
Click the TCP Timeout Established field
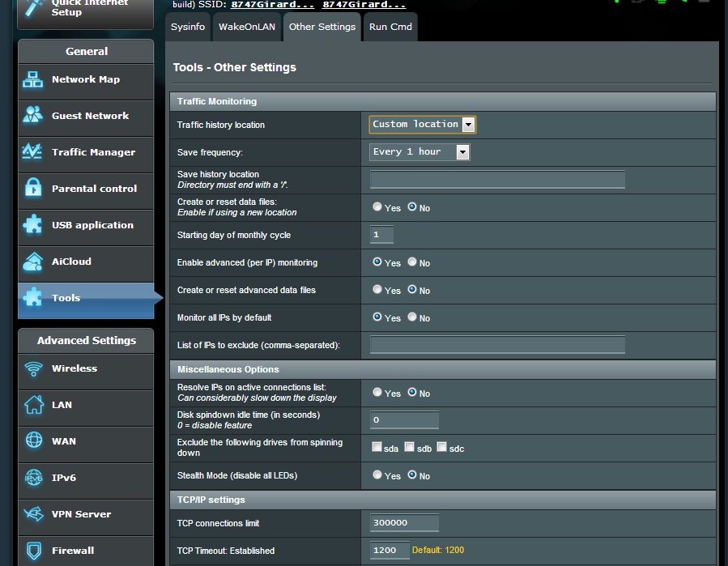tap(390, 551)
